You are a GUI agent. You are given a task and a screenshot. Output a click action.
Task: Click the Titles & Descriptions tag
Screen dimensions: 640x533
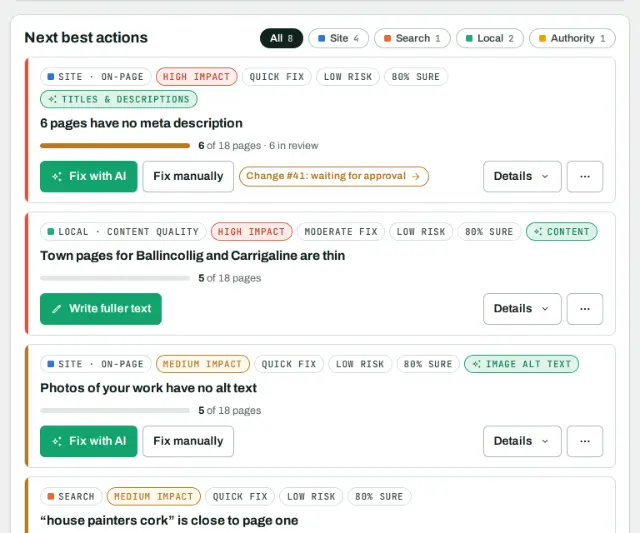pos(119,99)
